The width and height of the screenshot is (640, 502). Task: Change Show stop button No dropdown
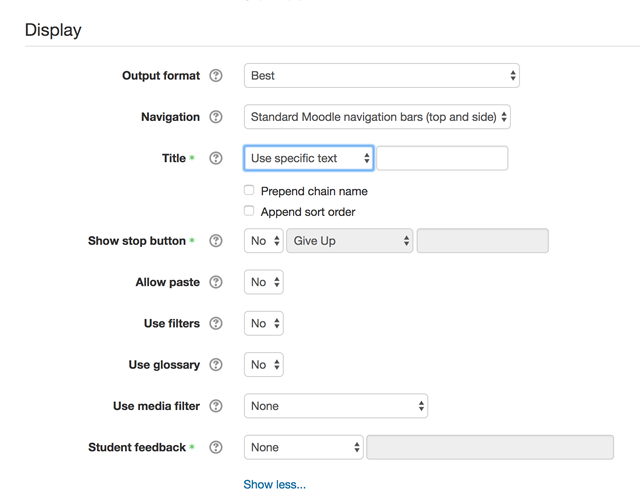tap(264, 241)
